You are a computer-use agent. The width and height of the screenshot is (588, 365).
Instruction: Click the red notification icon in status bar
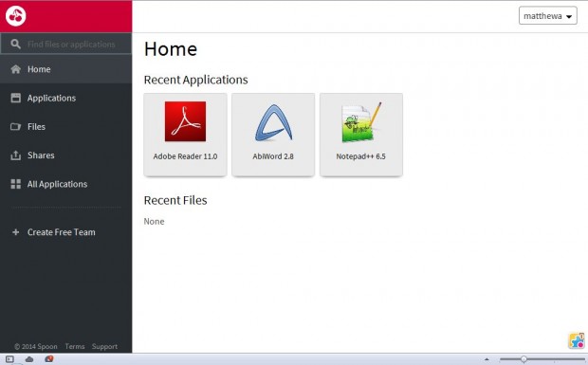(48, 359)
